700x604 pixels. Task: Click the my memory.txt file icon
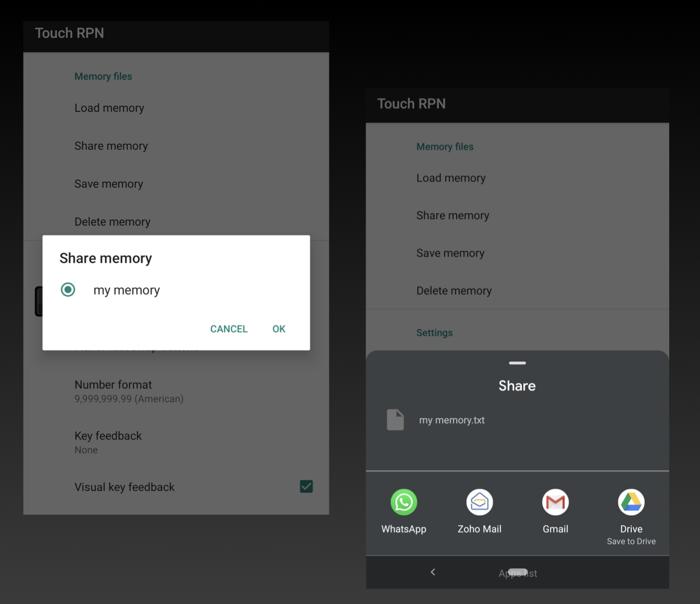[395, 419]
